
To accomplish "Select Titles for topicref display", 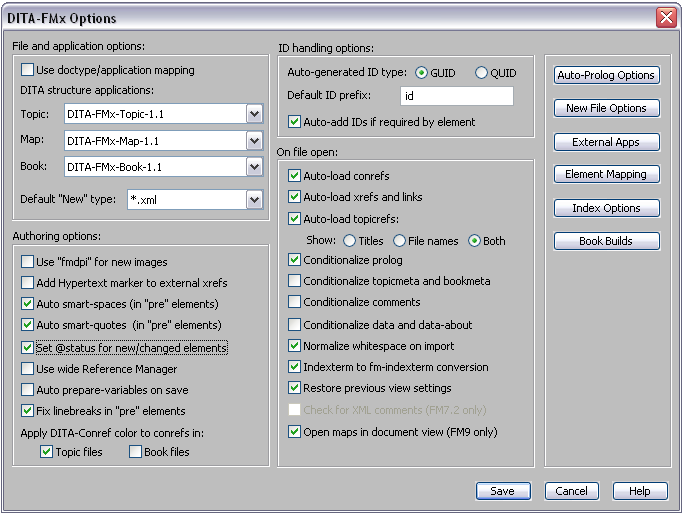I will (349, 241).
